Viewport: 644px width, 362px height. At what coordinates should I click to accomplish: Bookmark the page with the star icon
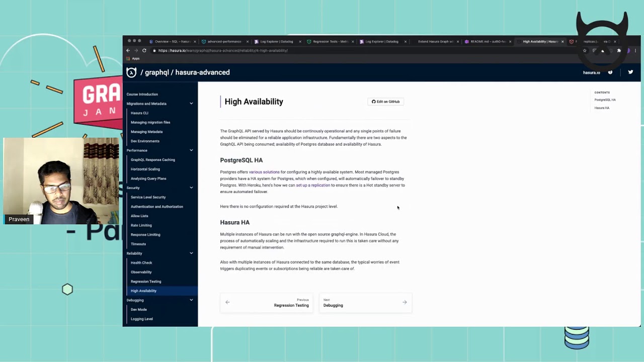pos(585,50)
